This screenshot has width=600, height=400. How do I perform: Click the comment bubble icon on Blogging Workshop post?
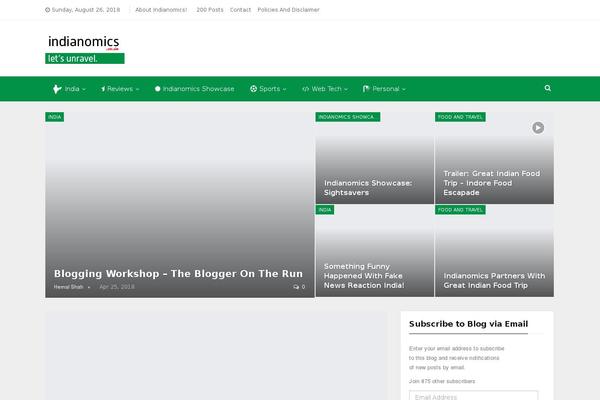point(296,287)
